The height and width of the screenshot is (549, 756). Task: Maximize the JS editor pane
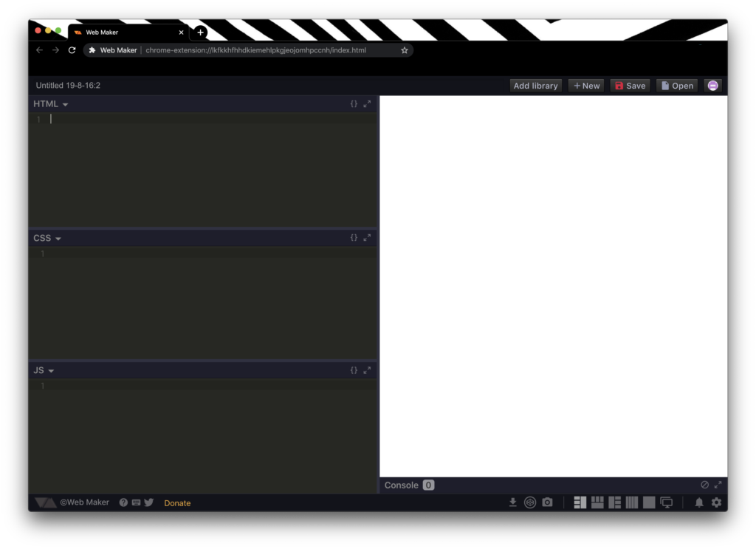pyautogui.click(x=367, y=370)
